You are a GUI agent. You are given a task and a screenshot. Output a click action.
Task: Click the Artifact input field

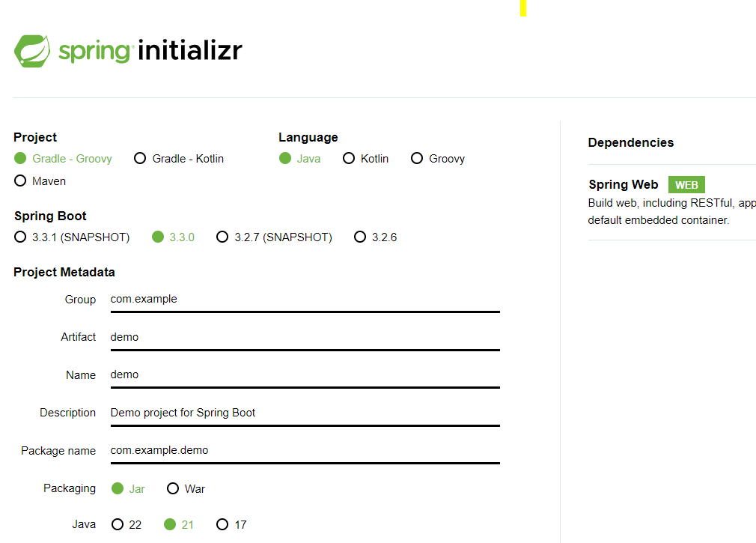tap(299, 337)
